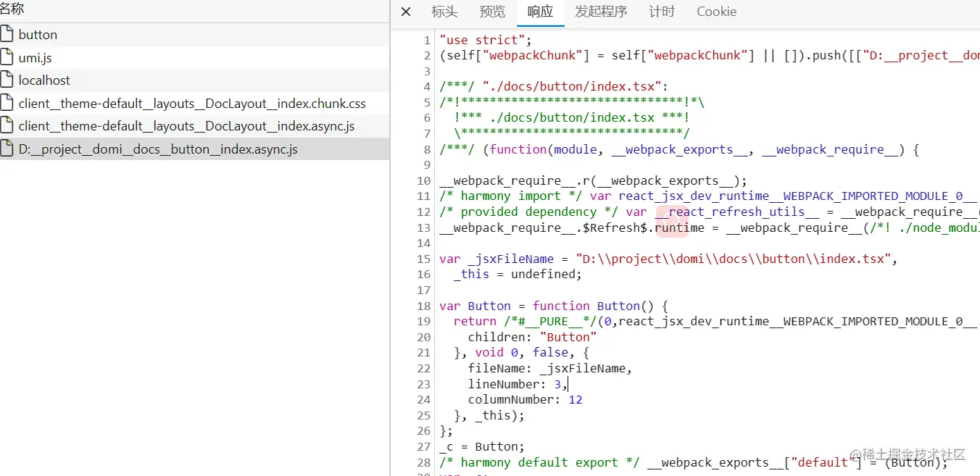The height and width of the screenshot is (476, 980).
Task: Click file icon beside DocLayout__index.chunk.css
Action: [x=7, y=102]
